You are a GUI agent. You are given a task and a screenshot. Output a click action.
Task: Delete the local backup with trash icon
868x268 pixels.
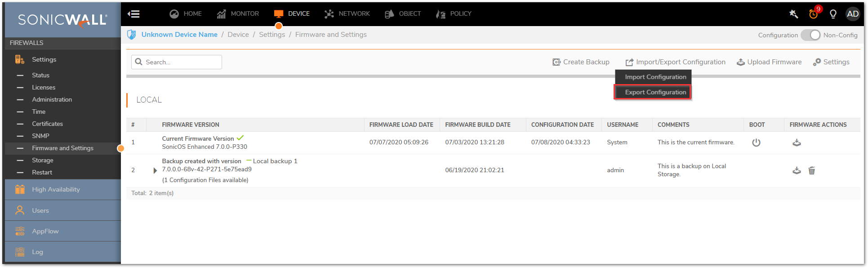point(811,170)
